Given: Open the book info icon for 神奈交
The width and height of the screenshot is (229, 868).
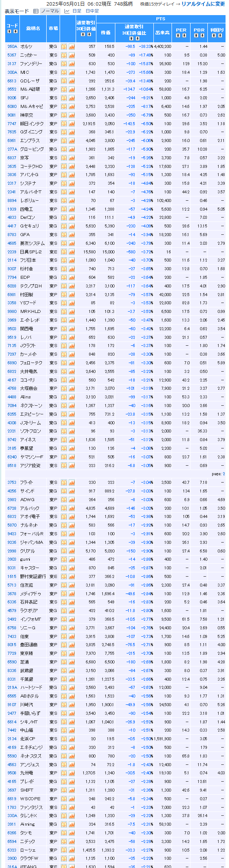Looking at the screenshot, I should tap(64, 115).
